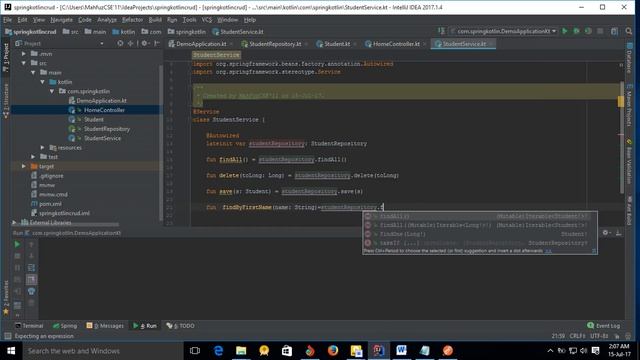Open run configuration dropdown DemoApplicationKt
Screen dimensions: 640x360
pos(503,31)
